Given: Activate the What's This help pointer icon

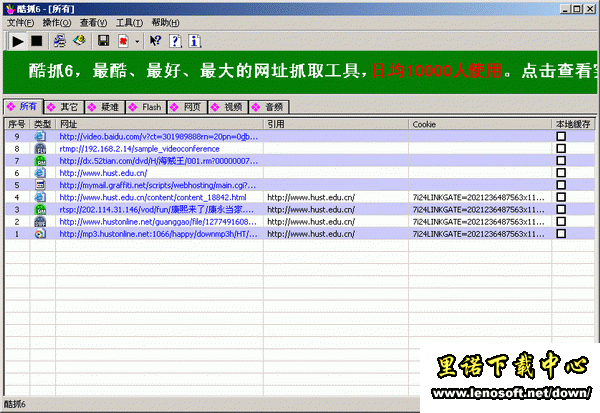Looking at the screenshot, I should pyautogui.click(x=155, y=41).
